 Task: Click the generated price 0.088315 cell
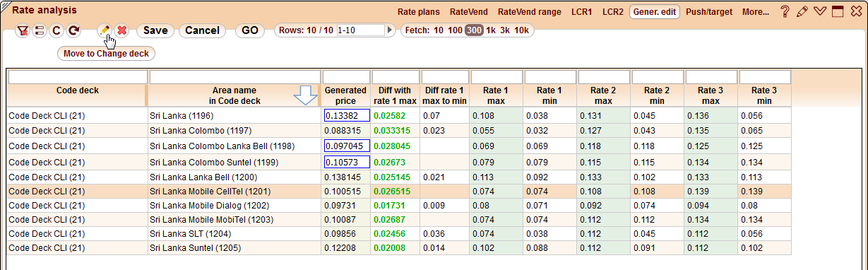click(345, 131)
